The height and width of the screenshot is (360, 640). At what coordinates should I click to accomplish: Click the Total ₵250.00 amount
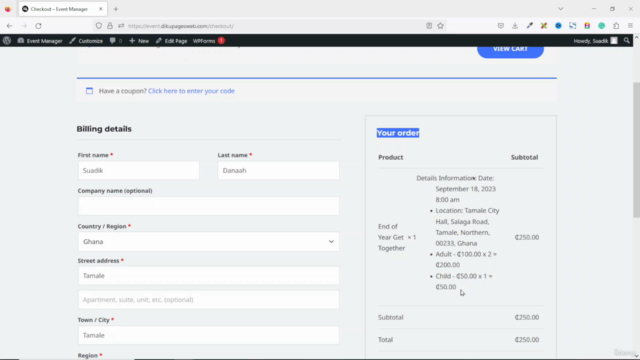click(x=527, y=340)
